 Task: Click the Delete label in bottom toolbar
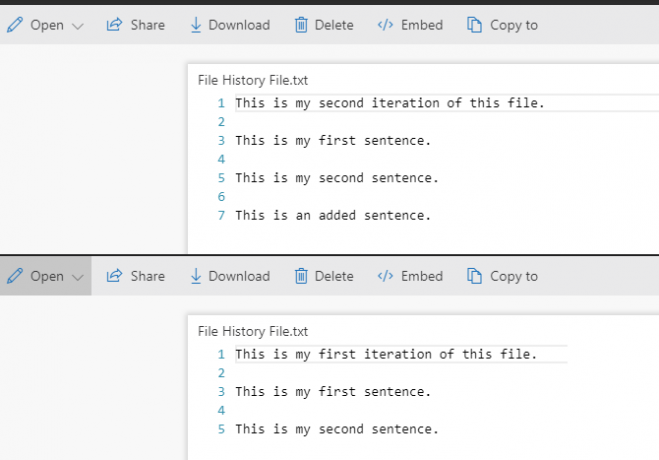(x=334, y=276)
